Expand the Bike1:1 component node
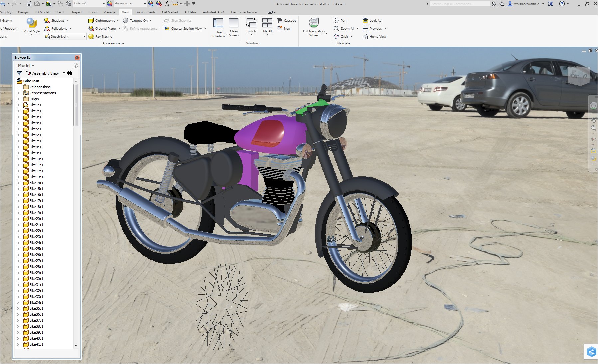Image resolution: width=598 pixels, height=364 pixels. pyautogui.click(x=19, y=105)
